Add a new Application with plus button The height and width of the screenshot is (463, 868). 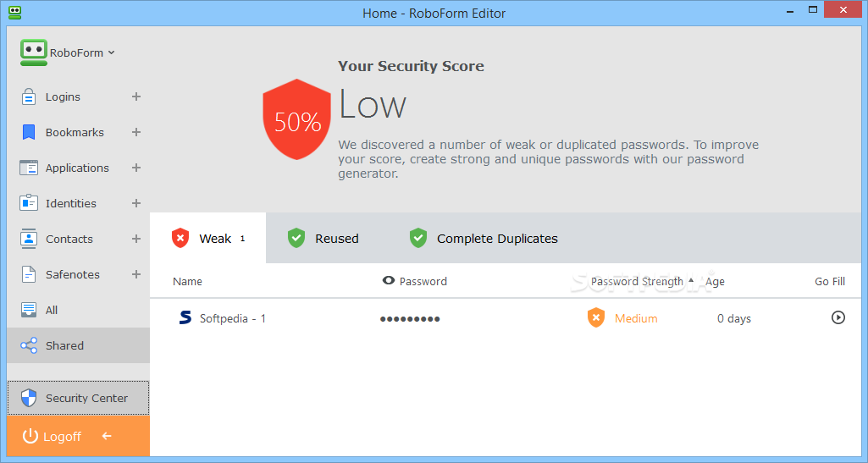(x=136, y=168)
